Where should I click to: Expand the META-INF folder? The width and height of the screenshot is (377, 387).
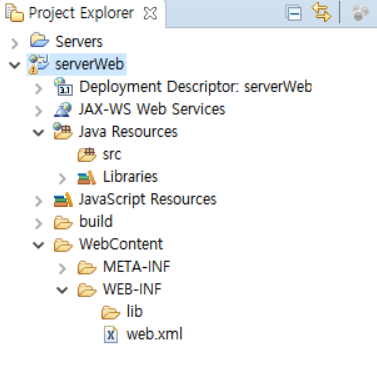[62, 268]
